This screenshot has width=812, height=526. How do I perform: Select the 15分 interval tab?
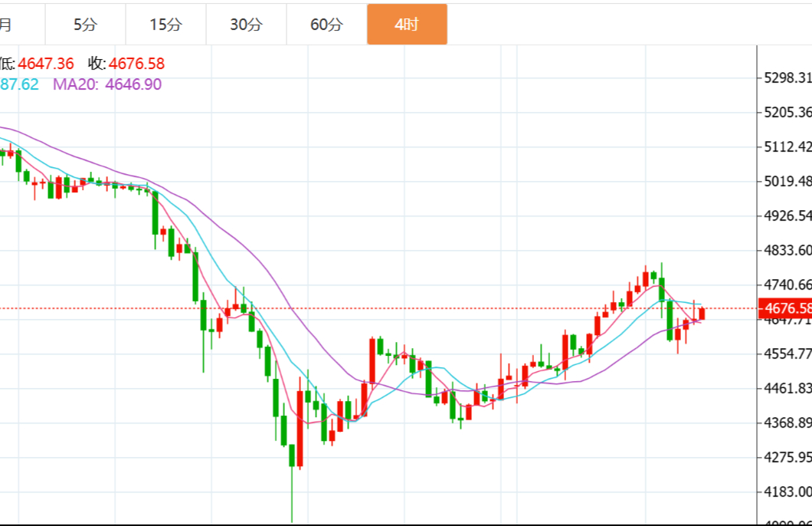[x=165, y=25]
